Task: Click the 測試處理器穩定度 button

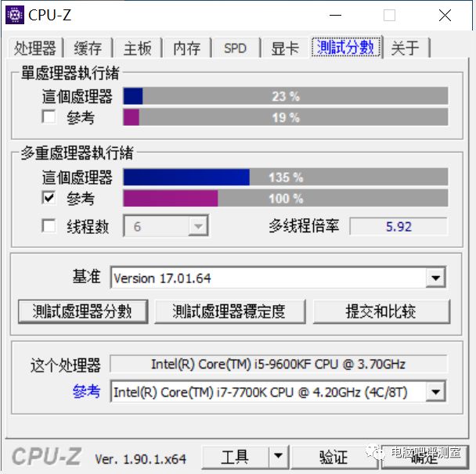Action: (x=229, y=311)
